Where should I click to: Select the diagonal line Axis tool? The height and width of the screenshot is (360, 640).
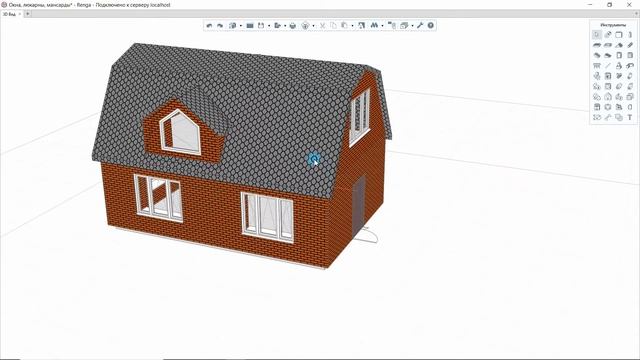(x=608, y=65)
